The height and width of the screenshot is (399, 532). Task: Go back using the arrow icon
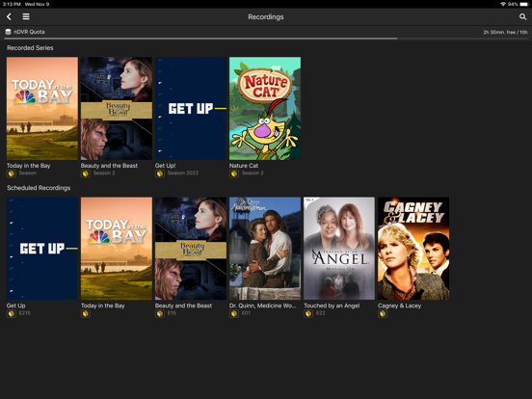[10, 16]
